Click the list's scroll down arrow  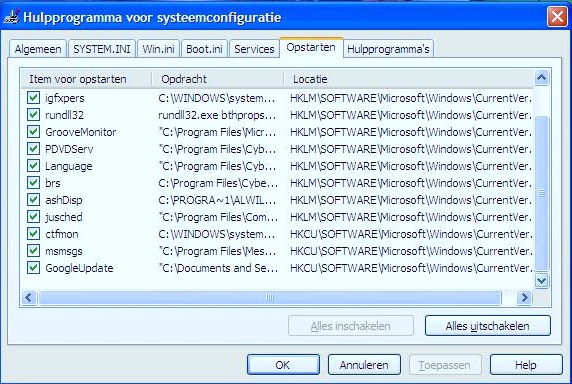click(541, 280)
